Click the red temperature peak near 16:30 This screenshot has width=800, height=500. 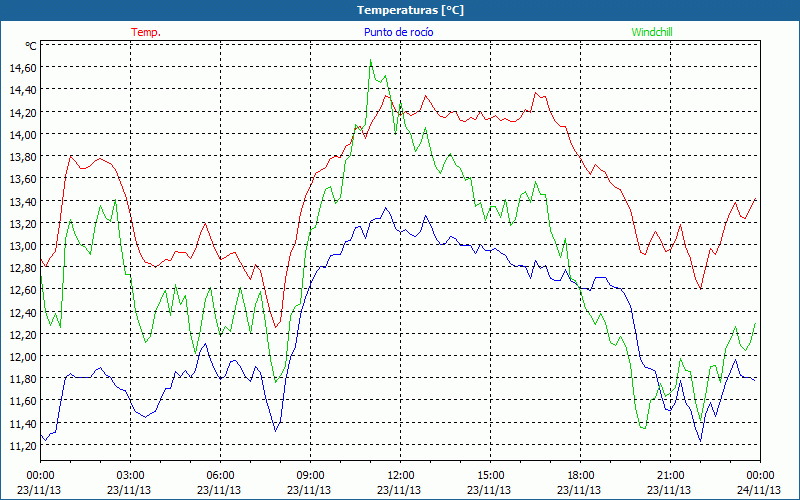[535, 93]
